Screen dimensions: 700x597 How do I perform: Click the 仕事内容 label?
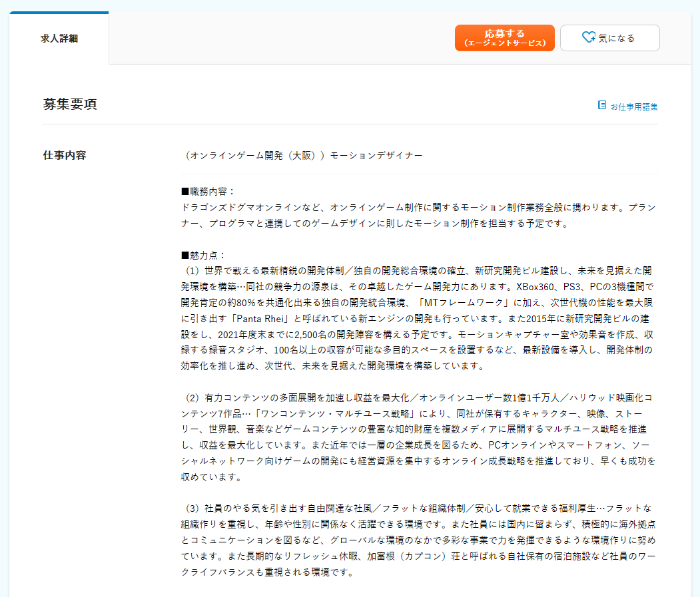pos(65,155)
